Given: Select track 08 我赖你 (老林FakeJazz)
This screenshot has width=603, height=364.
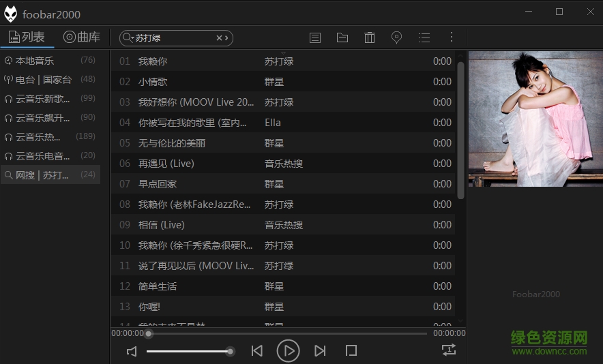Looking at the screenshot, I should point(283,204).
